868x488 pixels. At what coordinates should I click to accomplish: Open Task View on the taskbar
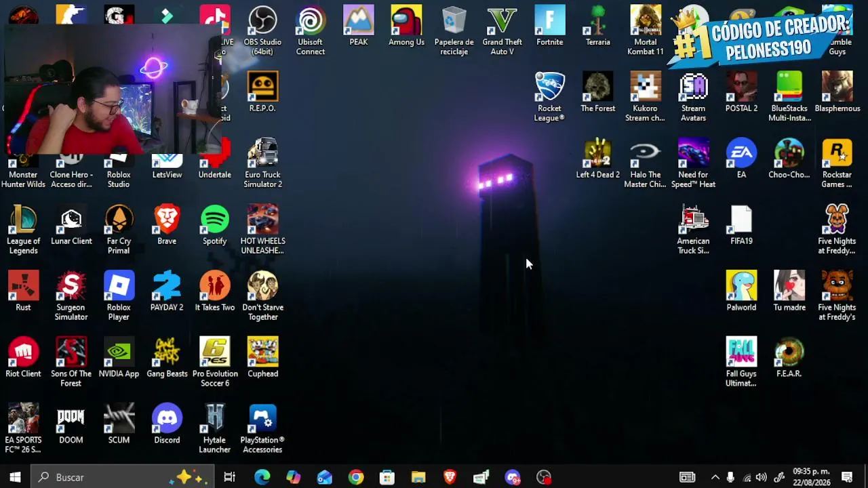click(230, 477)
